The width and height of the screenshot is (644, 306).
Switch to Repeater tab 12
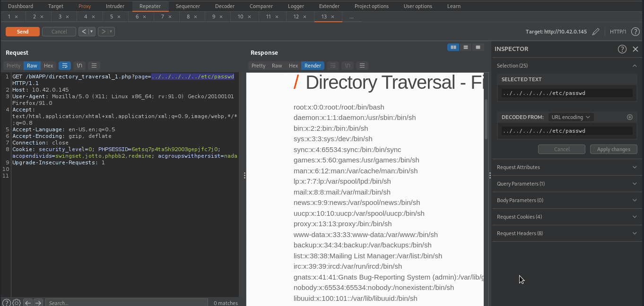point(296,17)
